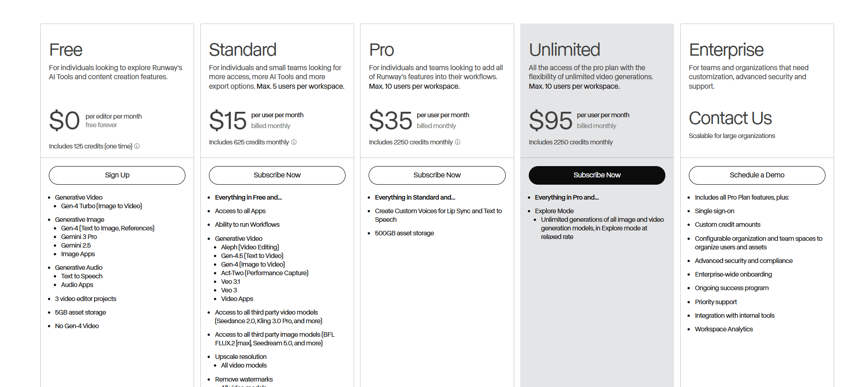The width and height of the screenshot is (868, 387).
Task: Click the $35 Pro price text
Action: coord(390,120)
